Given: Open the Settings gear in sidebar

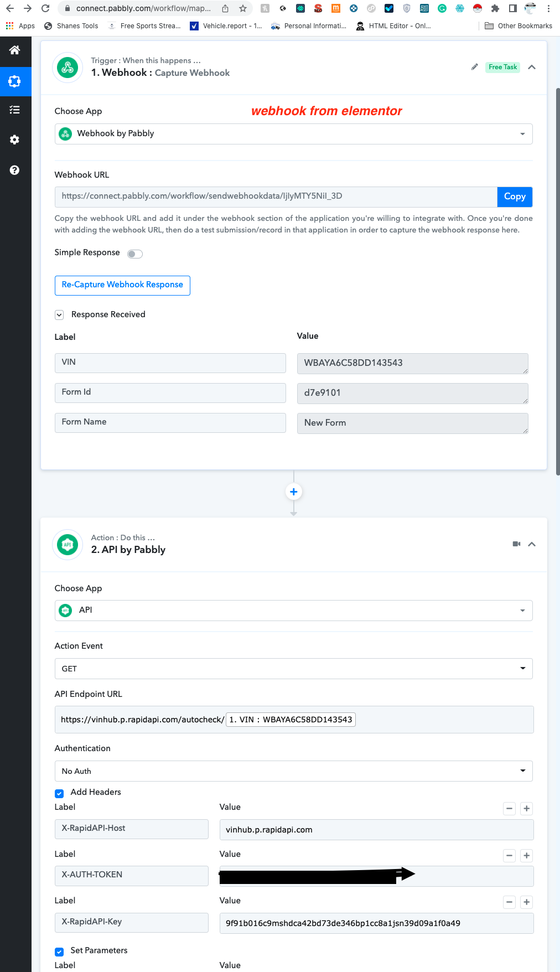Looking at the screenshot, I should coord(15,140).
